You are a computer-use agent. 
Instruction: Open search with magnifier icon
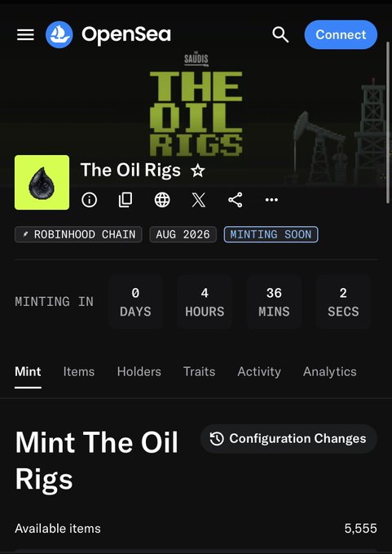[x=280, y=34]
